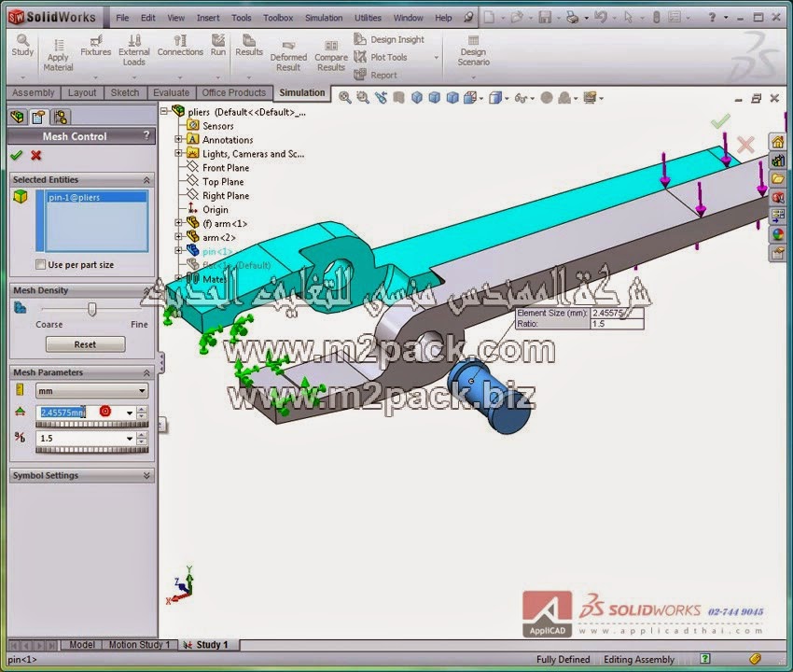The image size is (793, 672).
Task: Open Mesh Control help question mark
Action: 146,135
